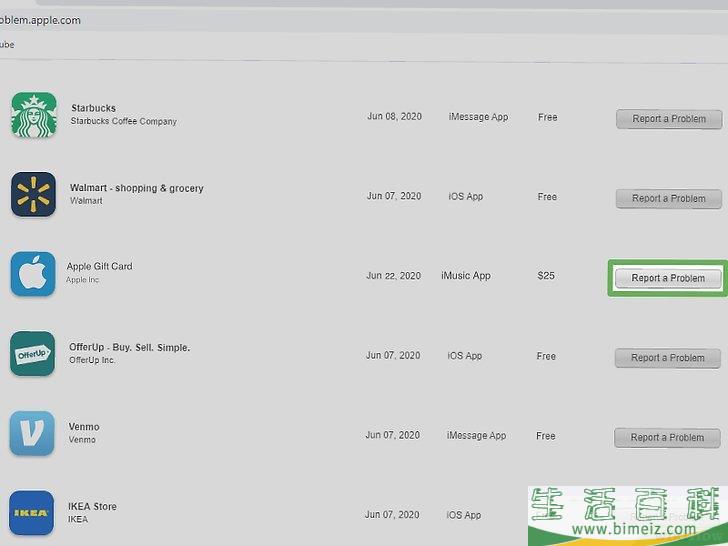Click 'Free' in the Walmart row
728x546 pixels.
pyautogui.click(x=547, y=197)
